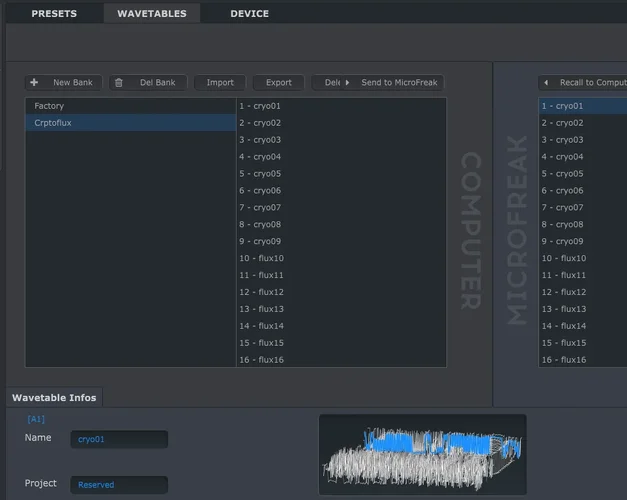Click the left arrow icon on Recall to Computer
The image size is (627, 500).
coord(546,83)
